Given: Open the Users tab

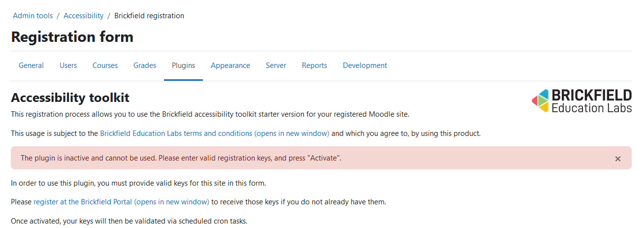Looking at the screenshot, I should click(x=68, y=65).
